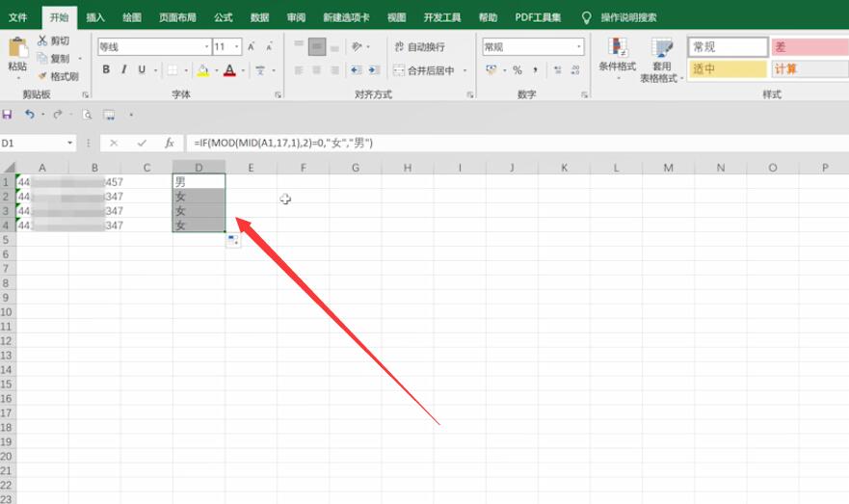Open the borders dropdown arrow

point(186,70)
